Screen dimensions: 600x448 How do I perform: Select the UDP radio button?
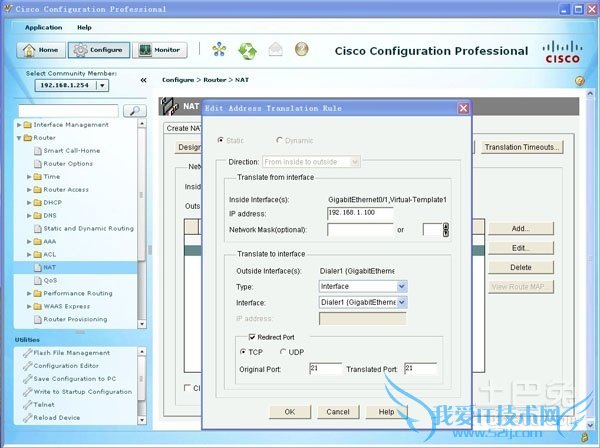pos(283,352)
